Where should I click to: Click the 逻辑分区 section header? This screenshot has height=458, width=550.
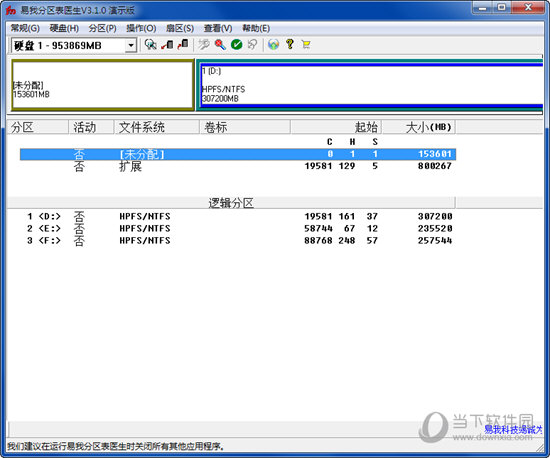click(x=231, y=203)
